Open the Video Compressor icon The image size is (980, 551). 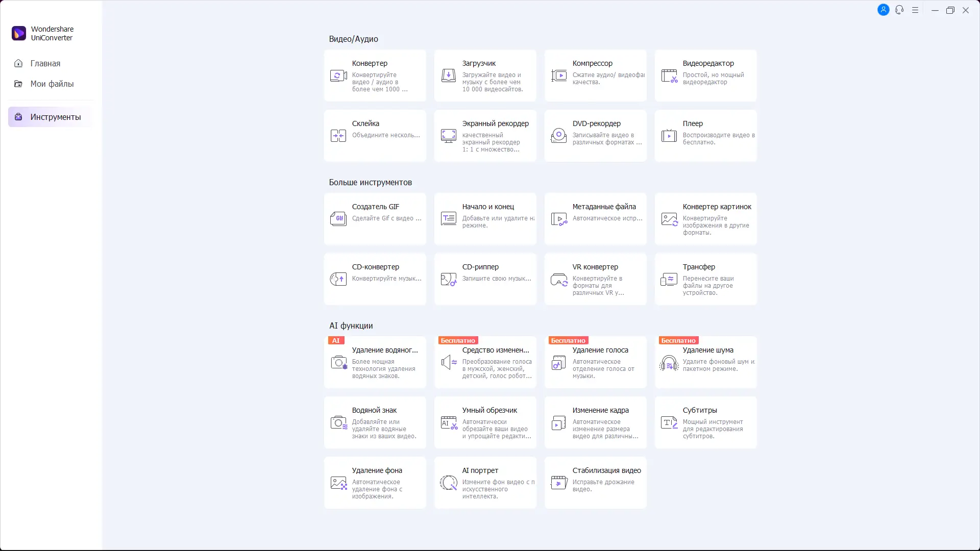coord(559,76)
